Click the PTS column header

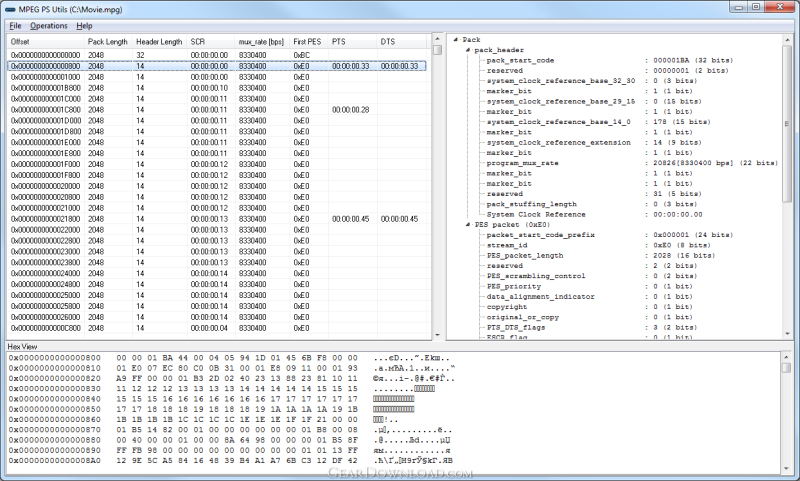pyautogui.click(x=353, y=42)
